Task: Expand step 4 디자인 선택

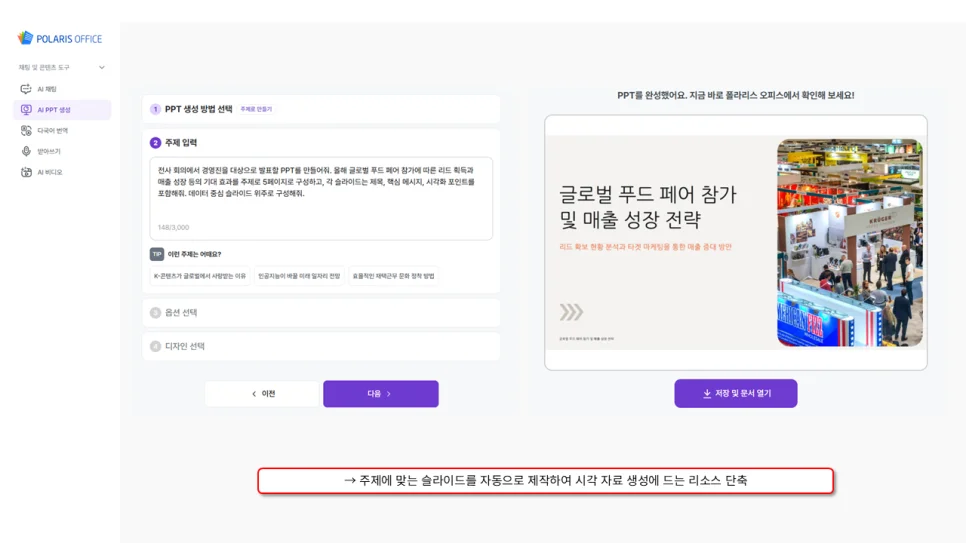Action: pos(321,346)
